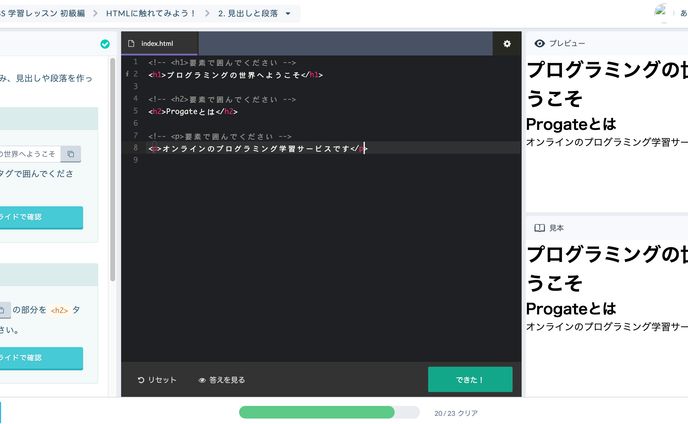688x424 pixels.
Task: Click the 見本 panel label
Action: click(x=556, y=228)
